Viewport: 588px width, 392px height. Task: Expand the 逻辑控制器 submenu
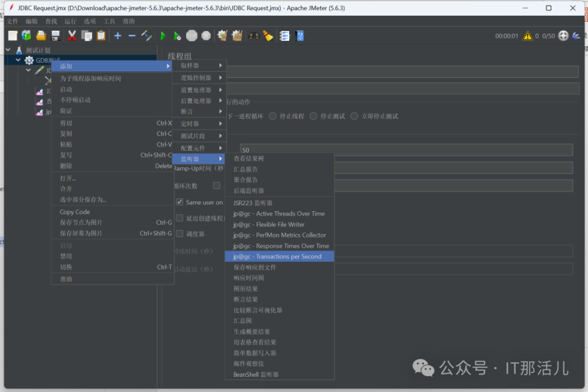click(199, 78)
